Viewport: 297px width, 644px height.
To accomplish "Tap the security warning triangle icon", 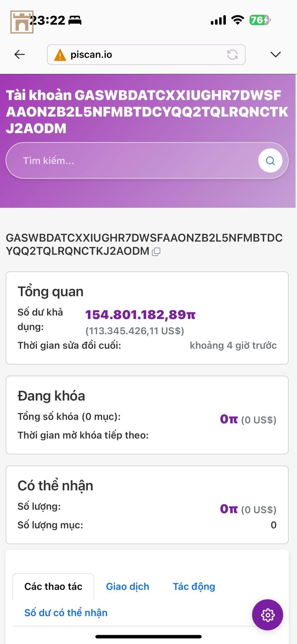I will point(60,55).
